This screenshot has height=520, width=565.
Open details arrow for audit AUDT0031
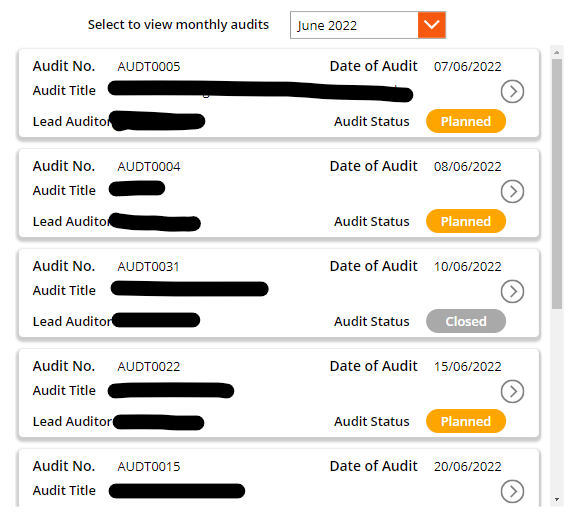(x=512, y=291)
